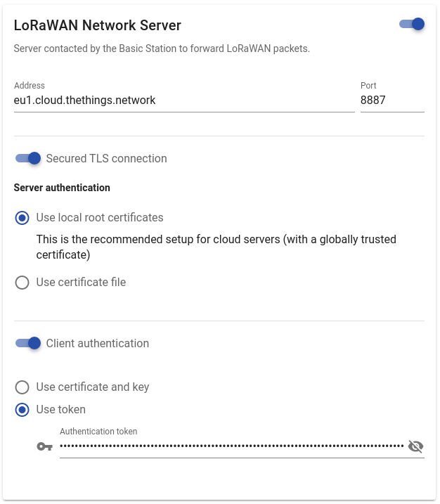The image size is (440, 504).
Task: Reveal the hidden authentication token
Action: [415, 446]
